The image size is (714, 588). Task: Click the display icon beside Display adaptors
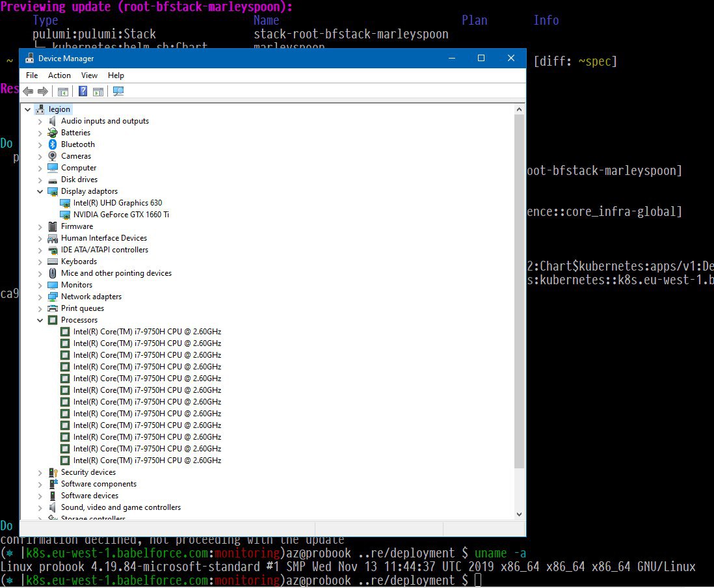coord(53,191)
